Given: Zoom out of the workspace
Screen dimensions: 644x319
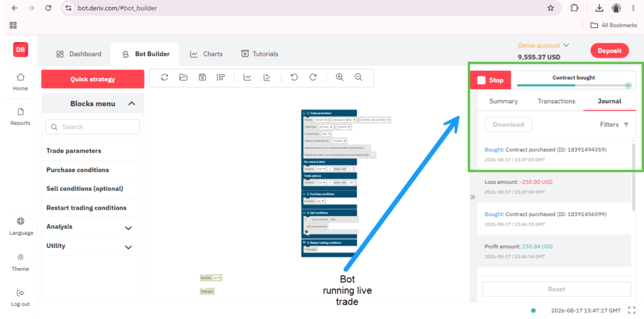Looking at the screenshot, I should click(x=358, y=77).
